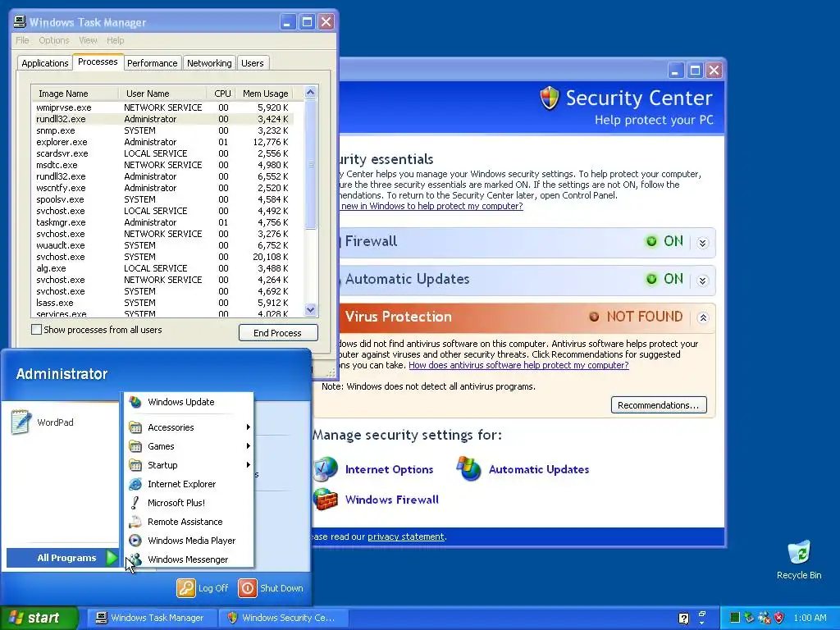Click the process list scrollbar thumb

(x=310, y=164)
